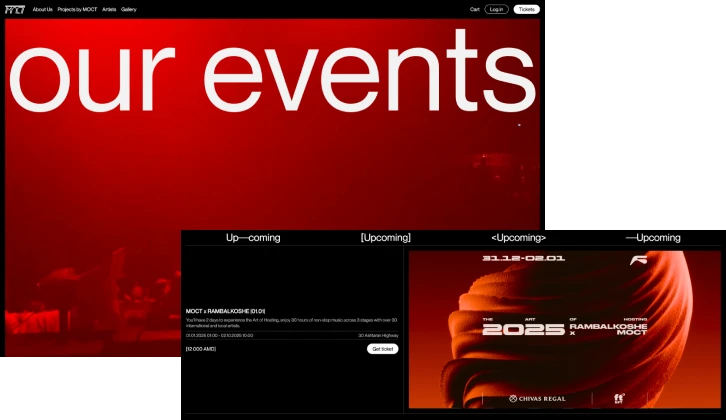Go to the Artists page
This screenshot has width=726, height=420.
coord(109,9)
